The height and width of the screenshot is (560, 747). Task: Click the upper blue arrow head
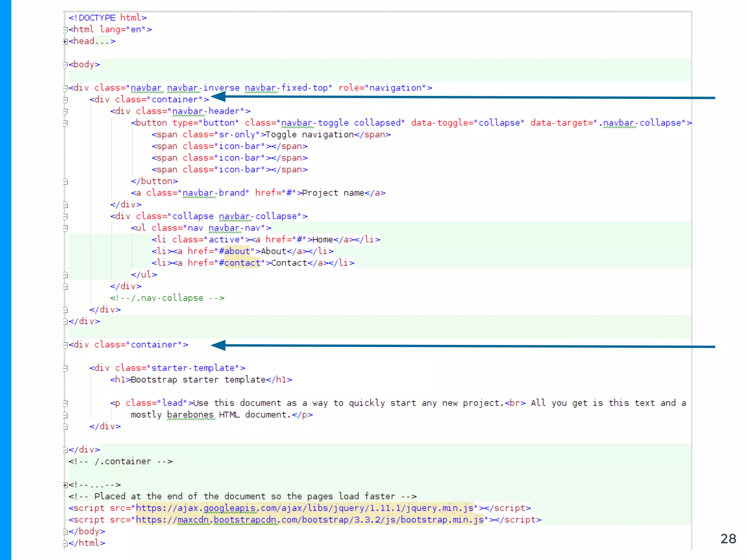[218, 97]
